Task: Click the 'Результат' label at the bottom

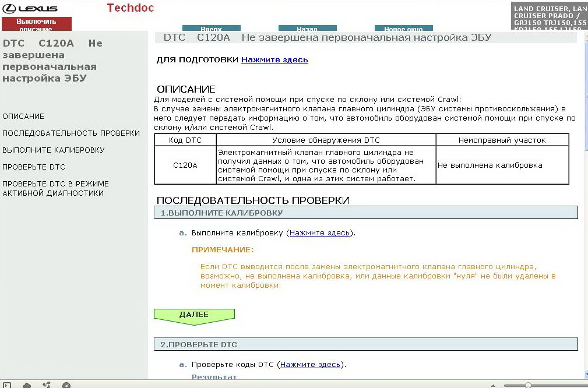Action: [214, 377]
